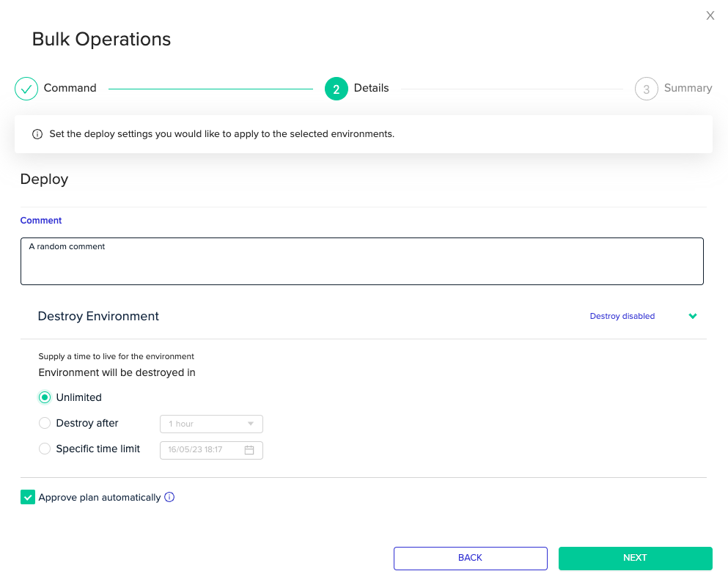Click the BACK button
This screenshot has height=582, width=728.
[471, 558]
